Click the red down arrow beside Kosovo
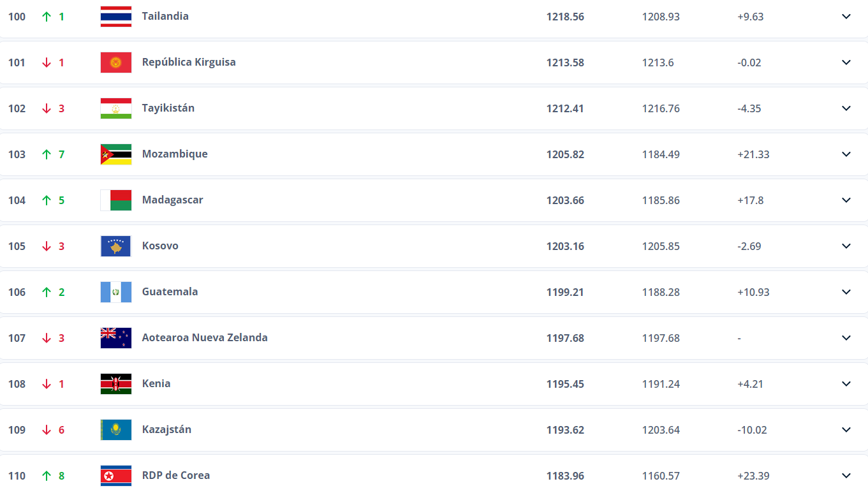The image size is (868, 493). (x=47, y=246)
